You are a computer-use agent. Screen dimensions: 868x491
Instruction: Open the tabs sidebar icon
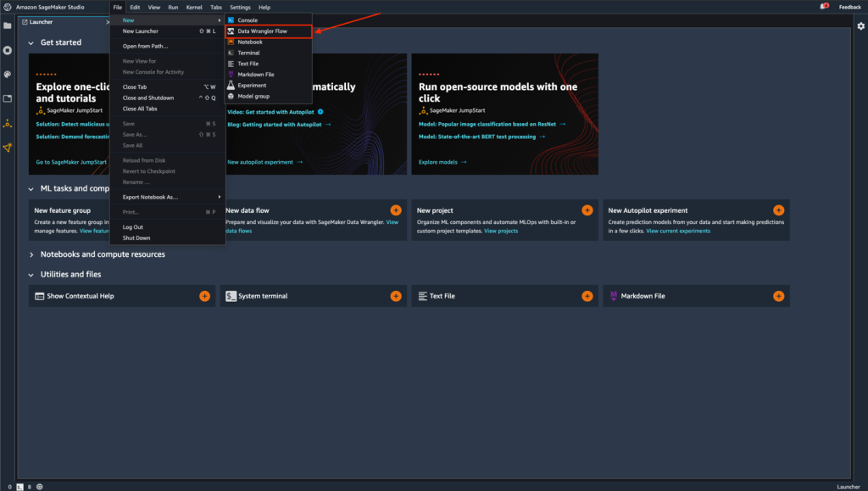pyautogui.click(x=7, y=98)
